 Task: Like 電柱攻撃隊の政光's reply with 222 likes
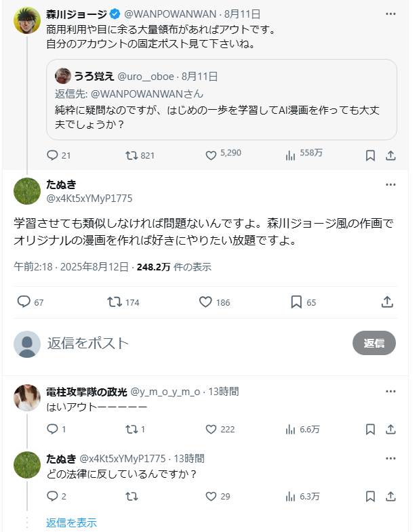click(211, 429)
